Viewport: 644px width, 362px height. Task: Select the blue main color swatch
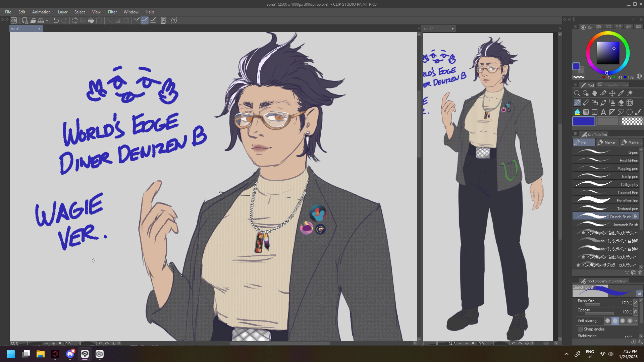coord(584,121)
